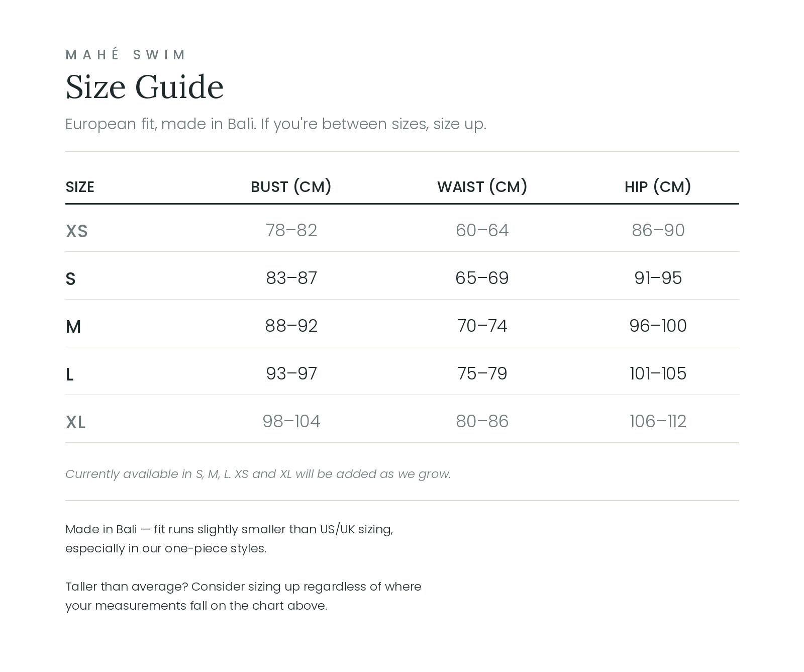Screen dimensions: 804x672
Task: Select the WAIST (CM) column header
Action: click(x=482, y=186)
